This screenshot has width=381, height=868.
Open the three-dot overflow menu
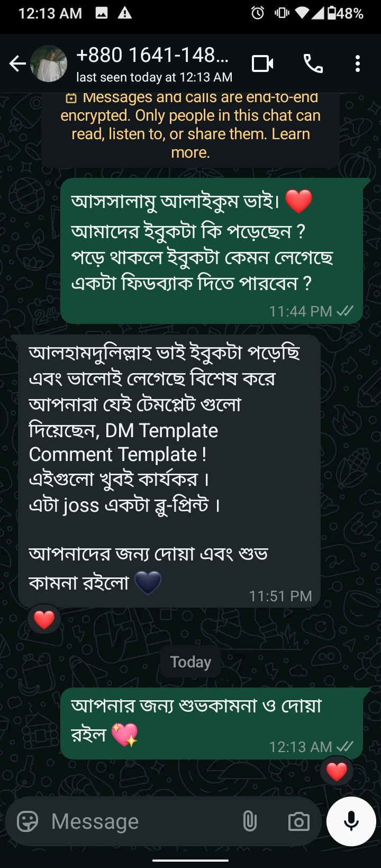tap(357, 63)
